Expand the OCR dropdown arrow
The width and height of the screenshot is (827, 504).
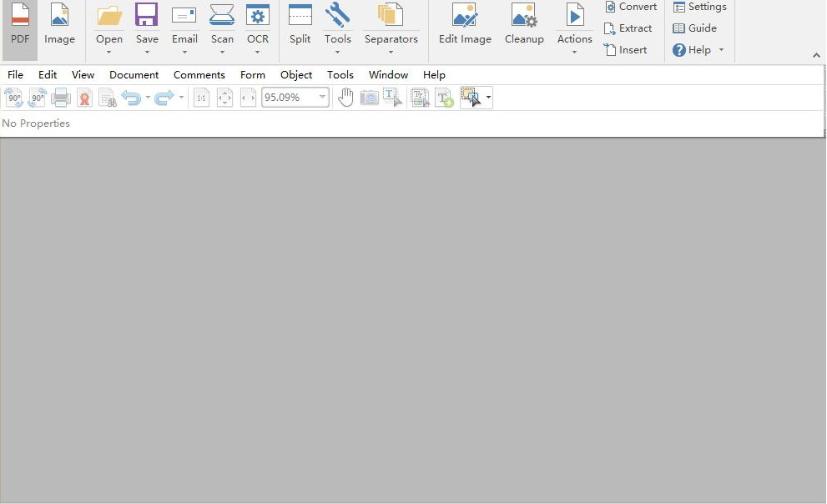click(x=257, y=53)
